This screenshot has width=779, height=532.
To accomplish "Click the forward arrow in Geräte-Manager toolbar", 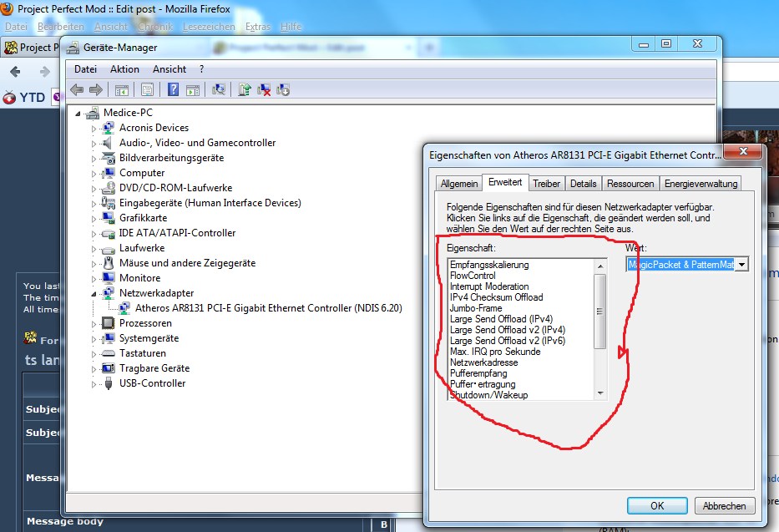I will [95, 89].
